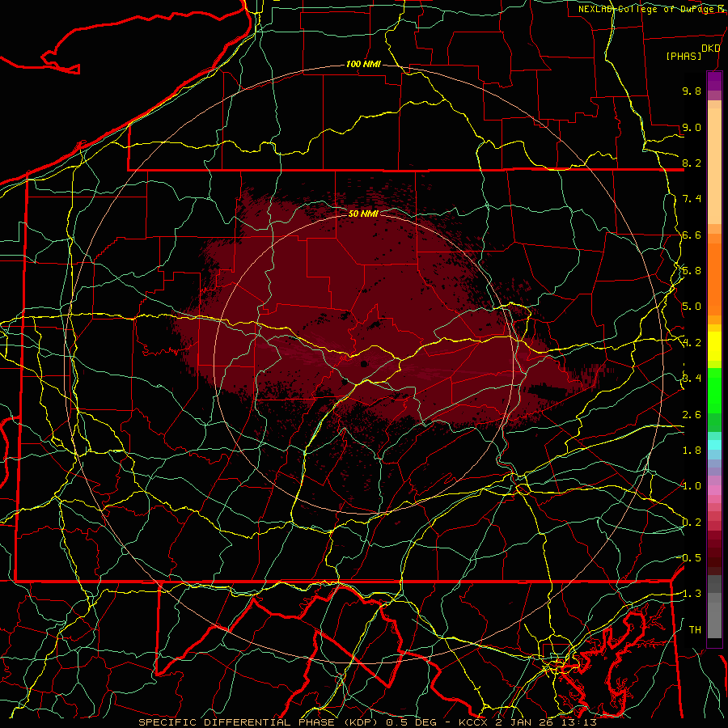The width and height of the screenshot is (728, 728).
Task: Select the purple swatch atop color bar
Action: tap(714, 81)
